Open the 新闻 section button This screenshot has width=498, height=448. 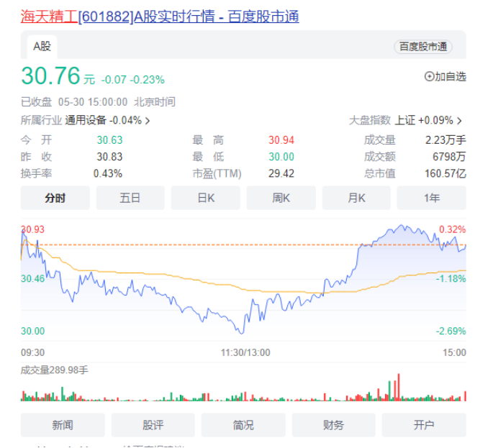click(63, 425)
